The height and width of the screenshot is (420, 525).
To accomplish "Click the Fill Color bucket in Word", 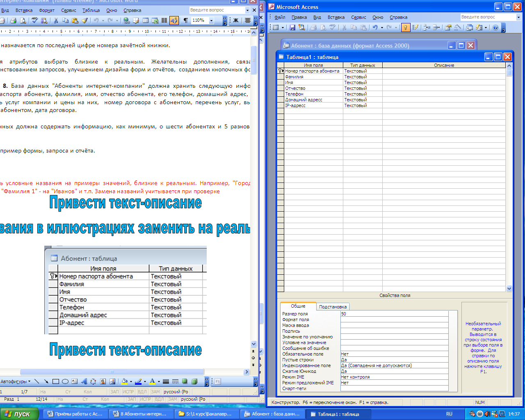I will coord(124,381).
